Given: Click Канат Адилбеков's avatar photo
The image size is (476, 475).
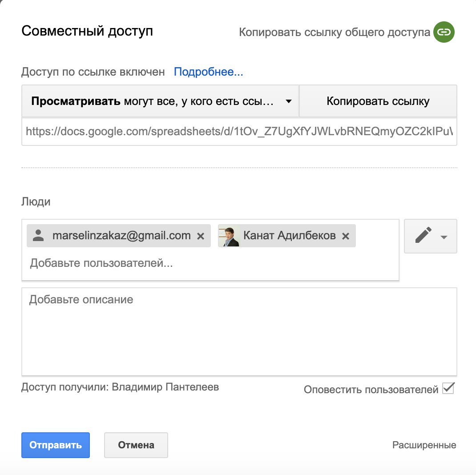Looking at the screenshot, I should click(x=229, y=236).
